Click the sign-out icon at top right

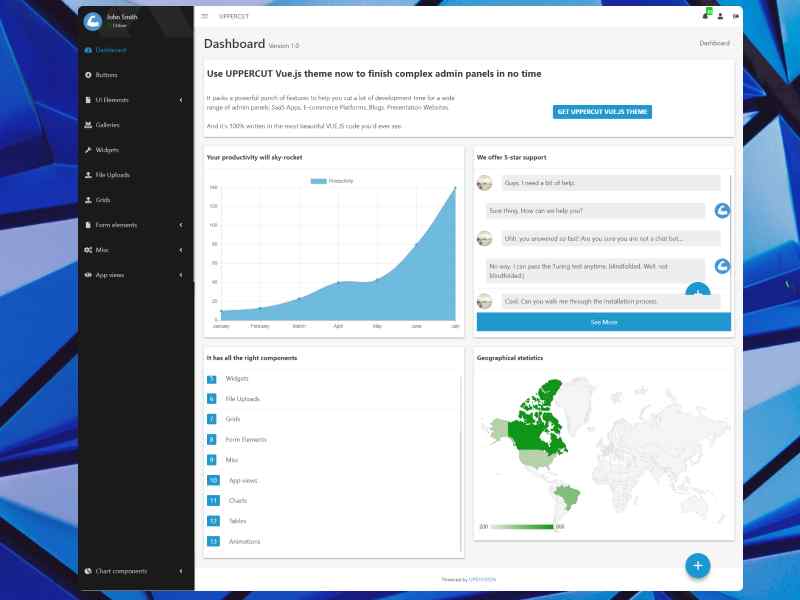[735, 16]
